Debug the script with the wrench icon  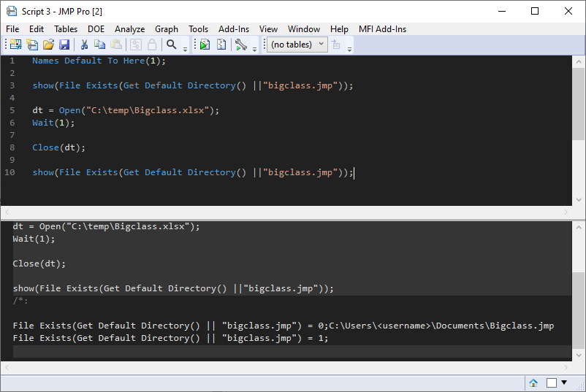241,45
